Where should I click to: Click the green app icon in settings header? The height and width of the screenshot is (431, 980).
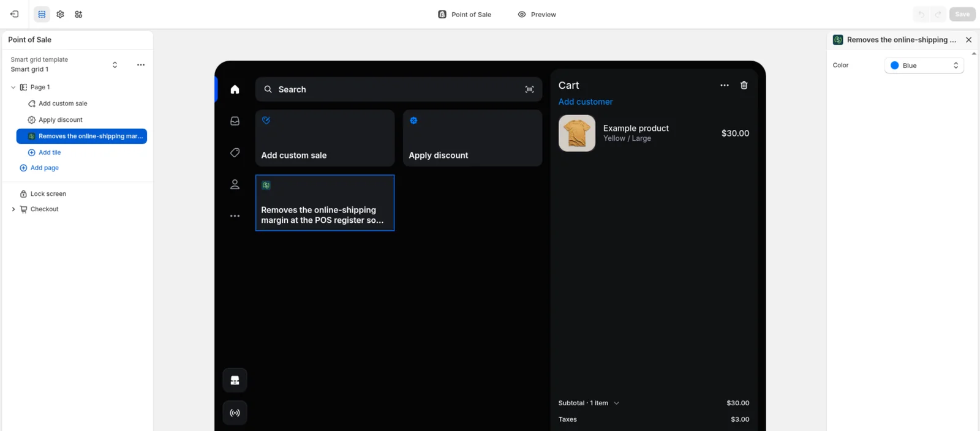coord(838,40)
